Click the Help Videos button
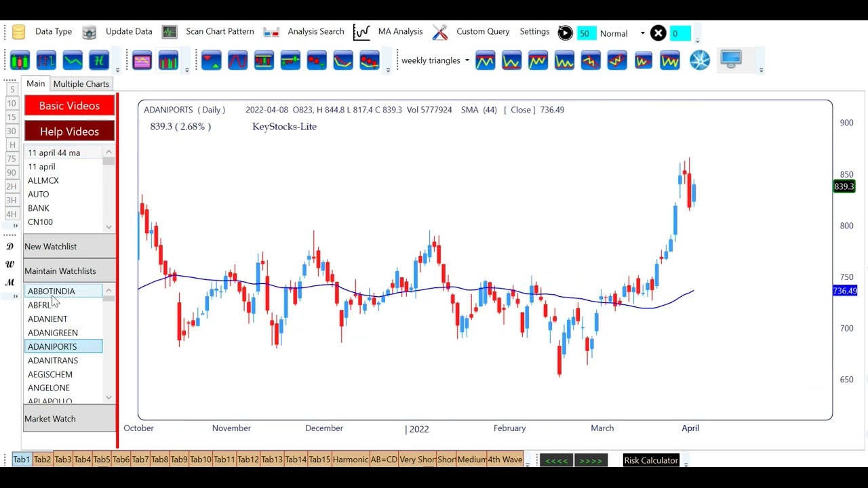Viewport: 868px width, 488px height. tap(69, 131)
